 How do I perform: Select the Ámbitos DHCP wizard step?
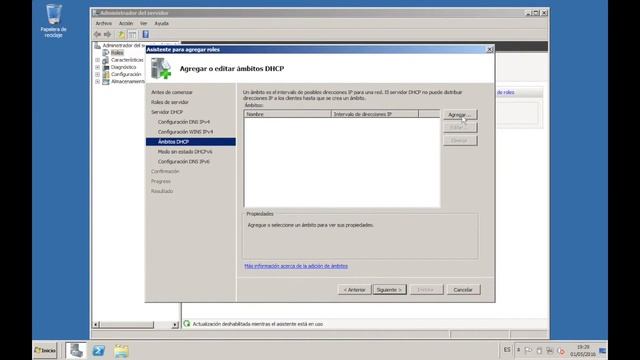click(x=191, y=142)
